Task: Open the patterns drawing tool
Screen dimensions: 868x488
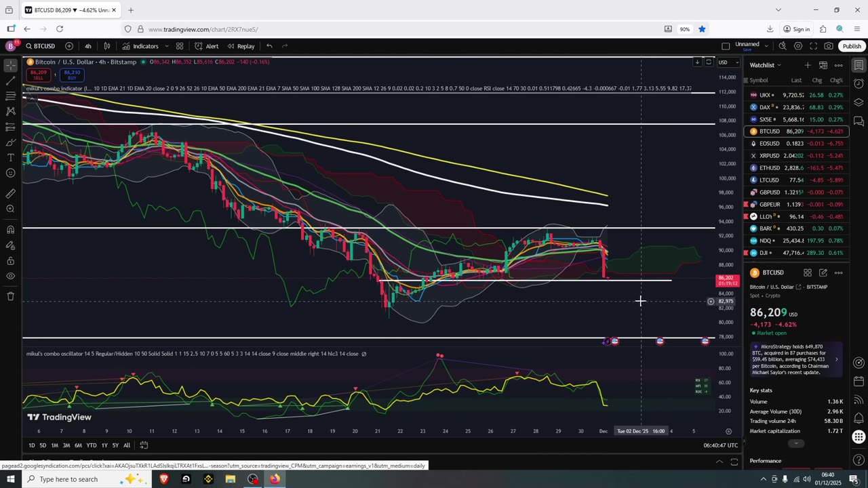Action: pyautogui.click(x=11, y=111)
